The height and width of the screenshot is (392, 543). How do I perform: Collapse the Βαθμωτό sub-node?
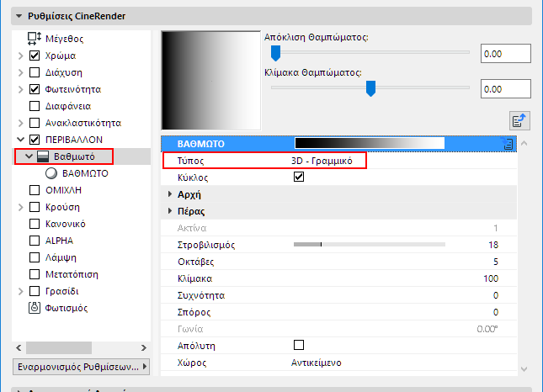tap(29, 156)
